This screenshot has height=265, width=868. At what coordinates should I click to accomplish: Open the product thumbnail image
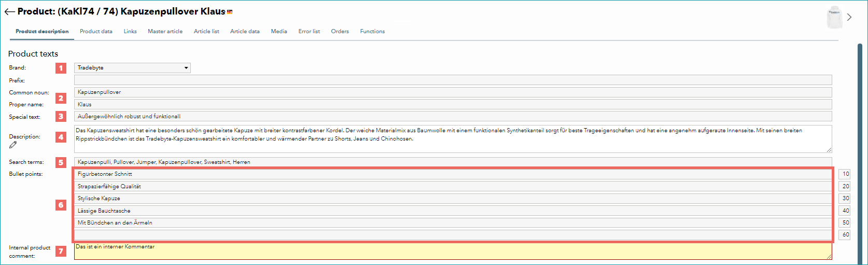coord(834,18)
